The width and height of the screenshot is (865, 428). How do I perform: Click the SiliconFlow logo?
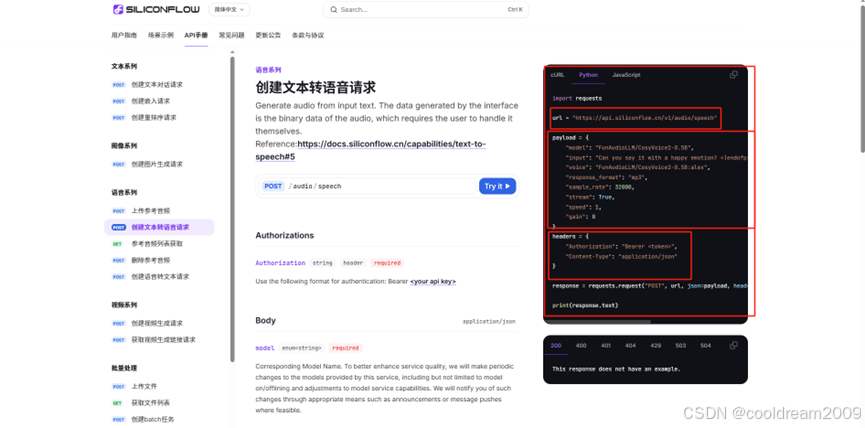(157, 9)
